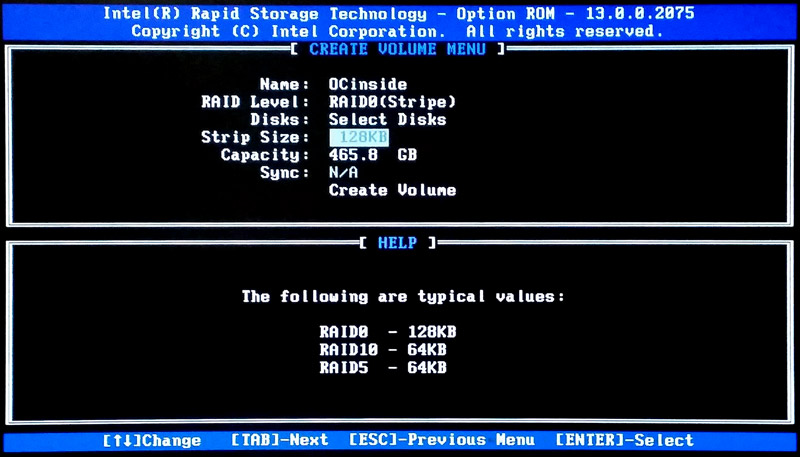Click the Sync: label
The height and width of the screenshot is (457, 800).
[284, 172]
